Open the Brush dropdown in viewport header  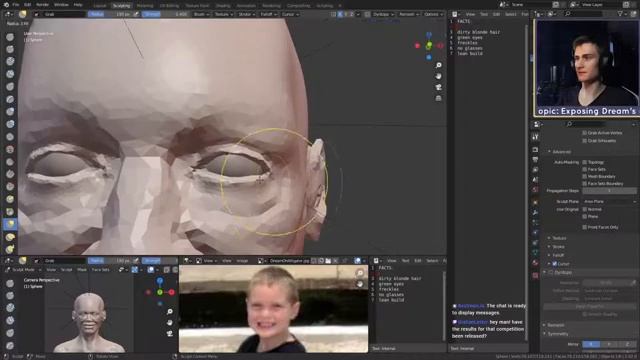201,14
